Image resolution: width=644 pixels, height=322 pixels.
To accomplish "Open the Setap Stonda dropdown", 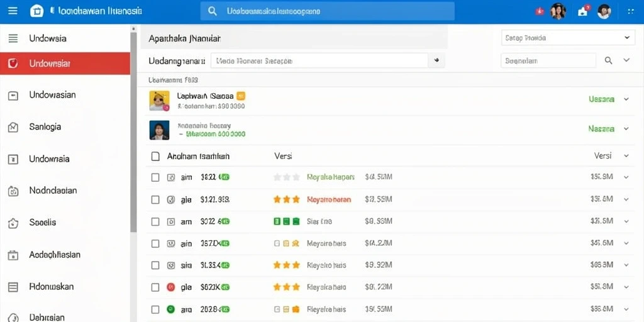I will 568,38.
